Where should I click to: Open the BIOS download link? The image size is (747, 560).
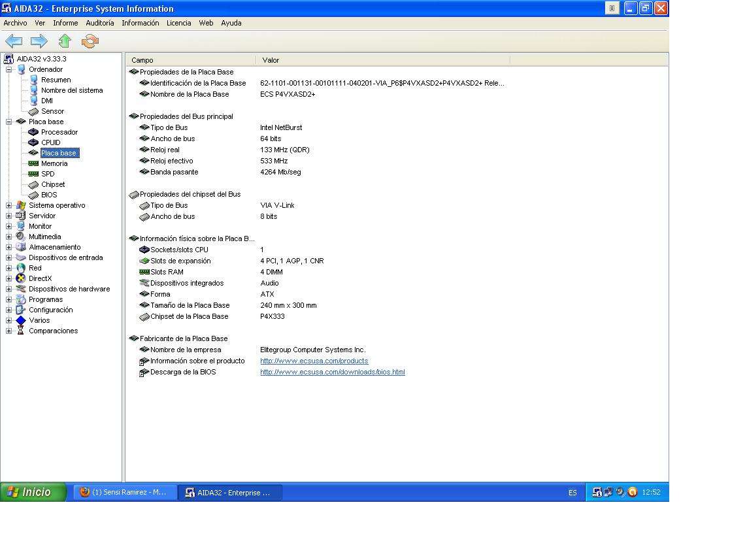(333, 372)
